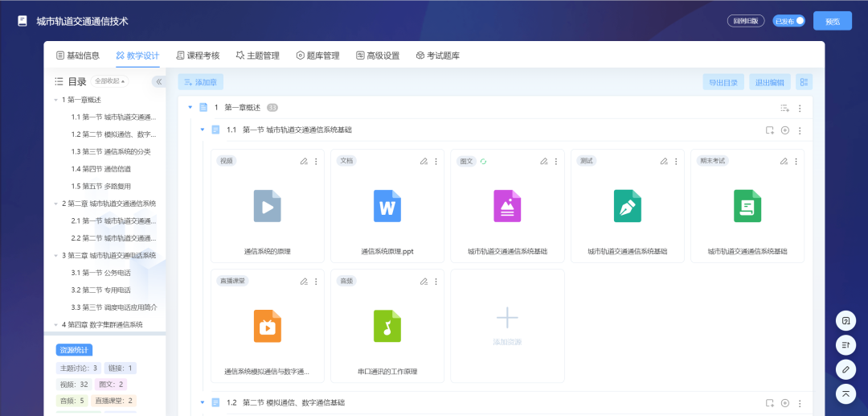Switch layout with the list-view icon
The height and width of the screenshot is (416, 868).
(x=805, y=82)
